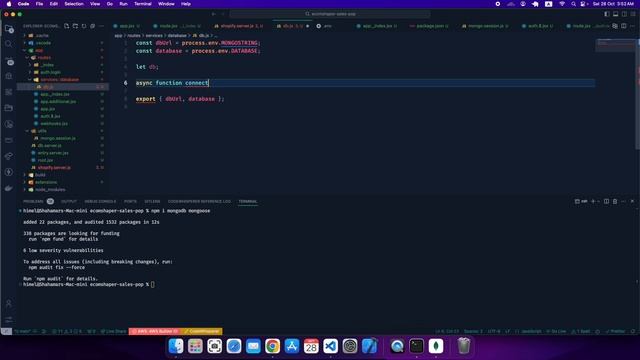Viewport: 640px width, 360px height.
Task: Open Xcode from the Dock
Action: 369,346
